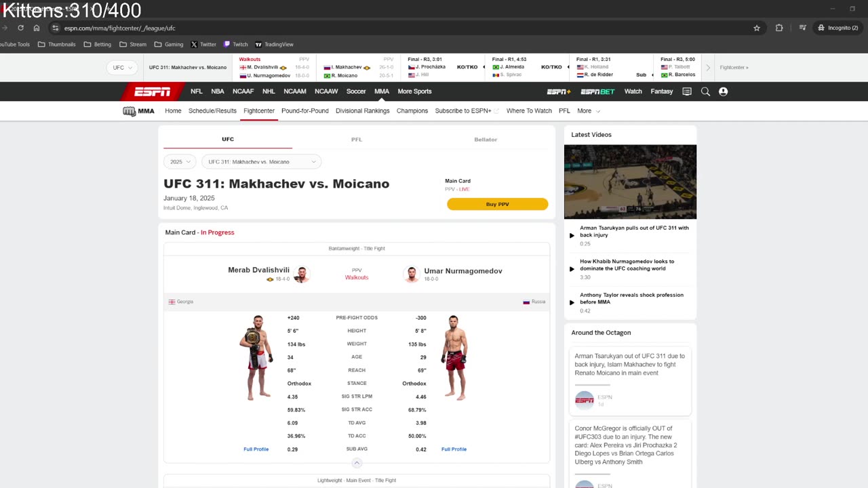The height and width of the screenshot is (488, 868).
Task: Open the Almeida vs Spivac scoreboard result
Action: click(x=527, y=68)
